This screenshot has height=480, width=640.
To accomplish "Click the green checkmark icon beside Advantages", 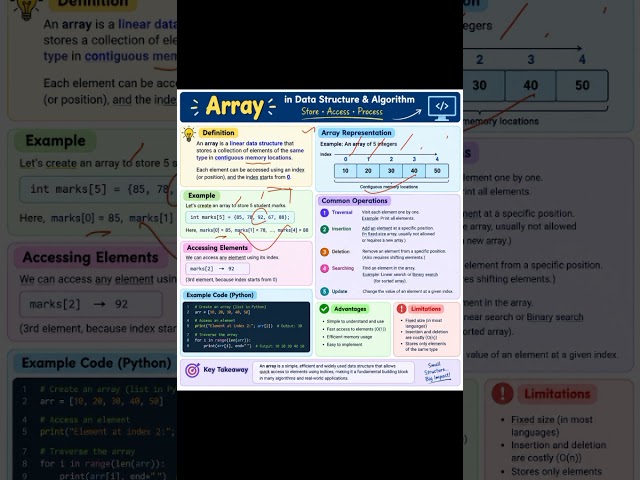I will click(324, 309).
